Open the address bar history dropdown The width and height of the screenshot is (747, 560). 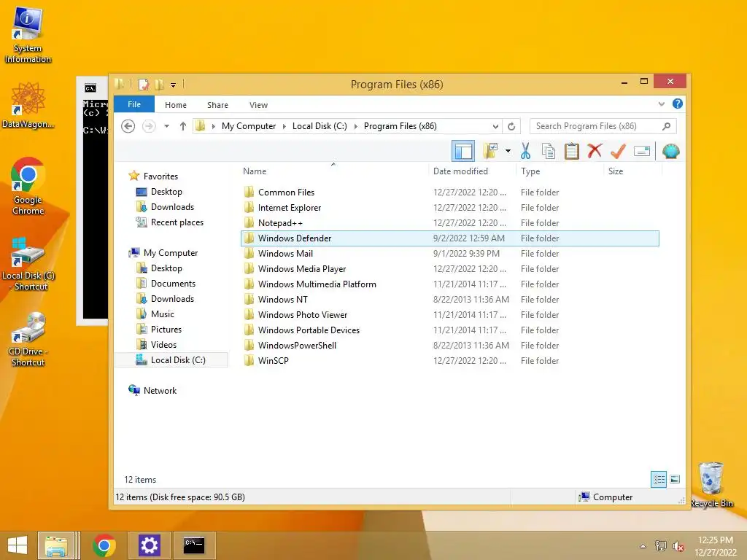point(495,126)
